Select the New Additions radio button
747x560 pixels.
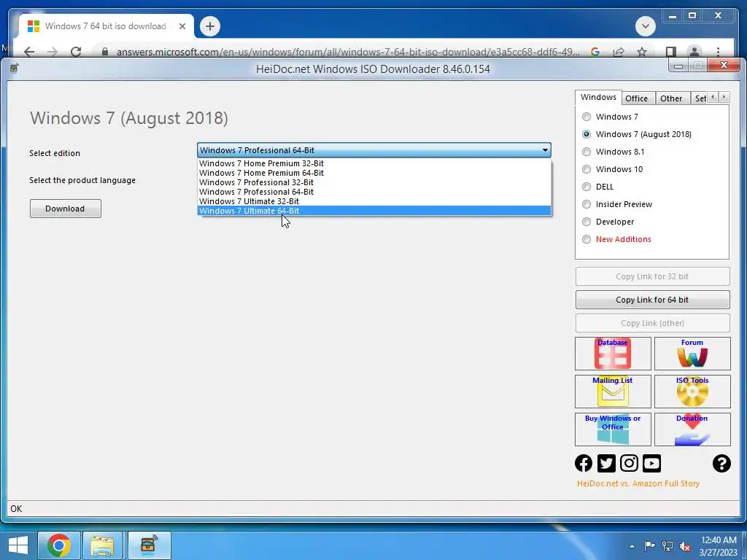click(x=587, y=239)
